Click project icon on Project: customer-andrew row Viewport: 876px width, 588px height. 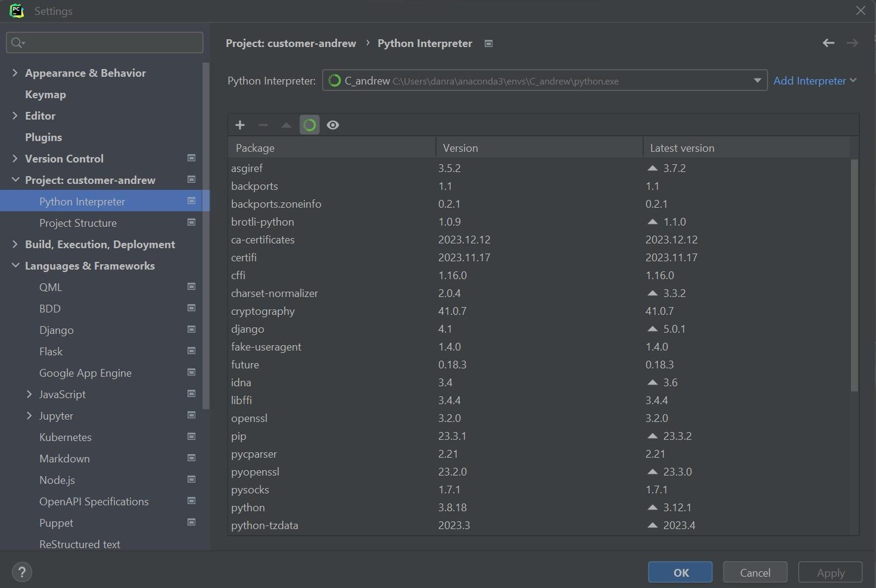[x=191, y=179]
